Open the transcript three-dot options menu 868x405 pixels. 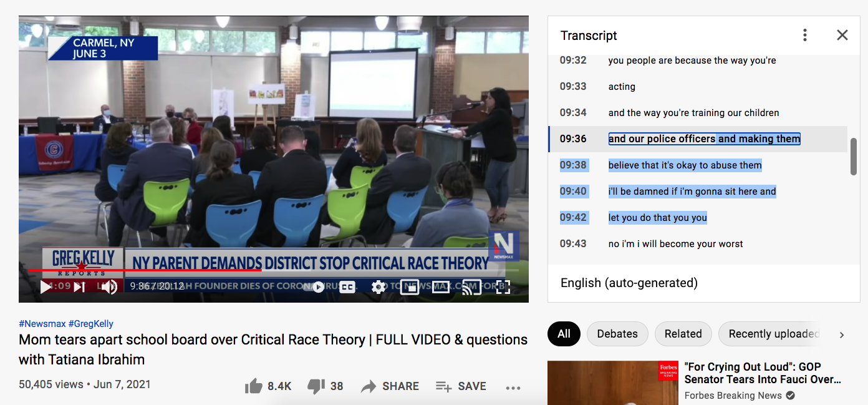(x=805, y=35)
